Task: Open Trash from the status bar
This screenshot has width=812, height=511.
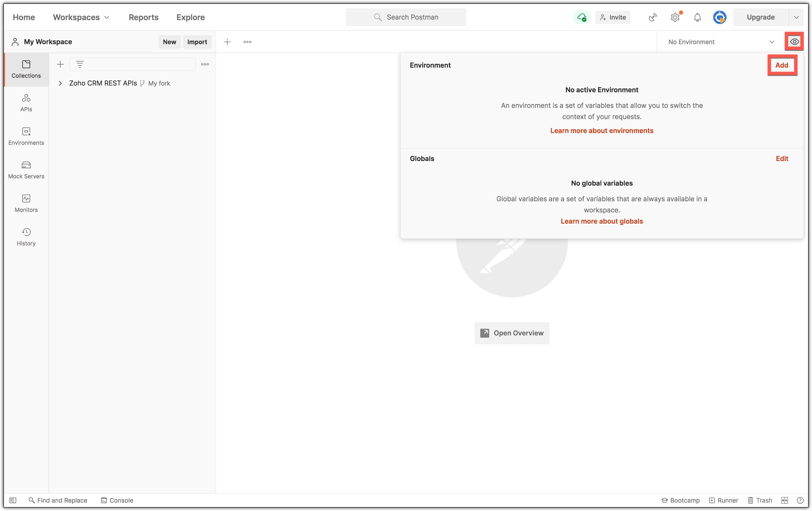Action: click(x=760, y=500)
